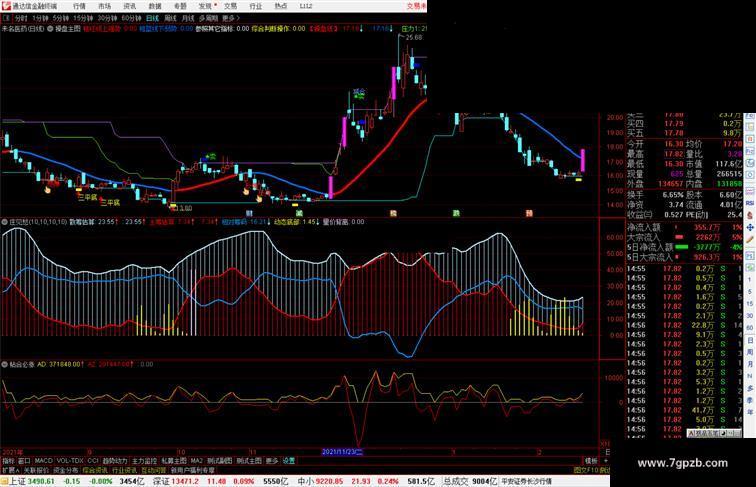The height and width of the screenshot is (487, 756).
Task: Click the 2021/11/23 date marker on timeline
Action: (342, 452)
